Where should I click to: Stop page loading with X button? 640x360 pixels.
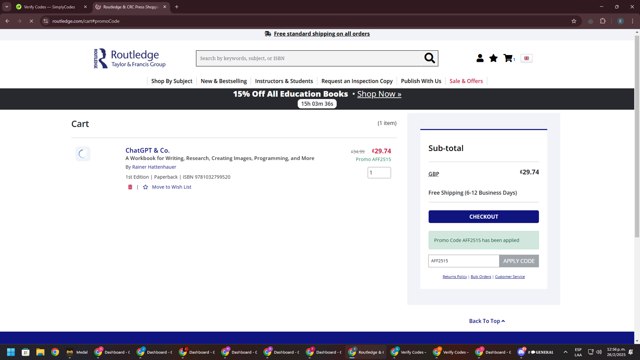point(31,21)
